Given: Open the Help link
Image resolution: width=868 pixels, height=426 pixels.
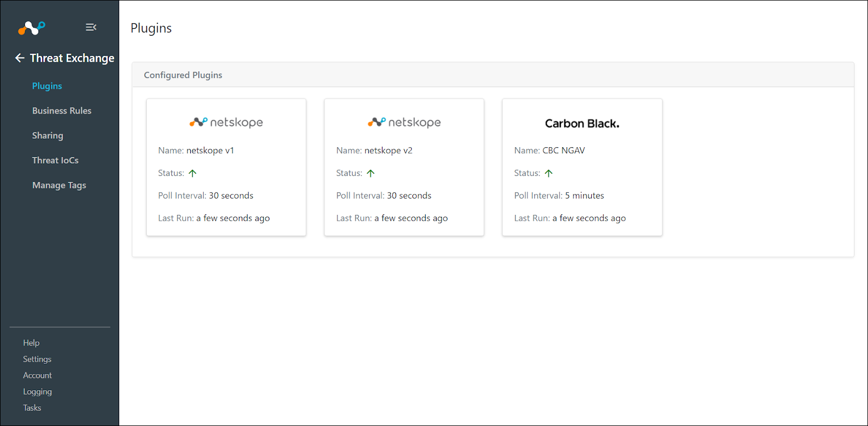Looking at the screenshot, I should 31,343.
